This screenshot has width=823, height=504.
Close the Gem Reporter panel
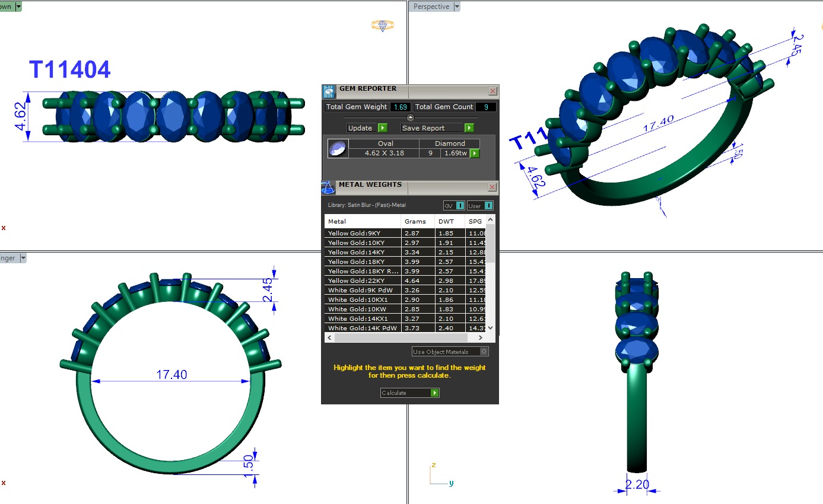[492, 91]
